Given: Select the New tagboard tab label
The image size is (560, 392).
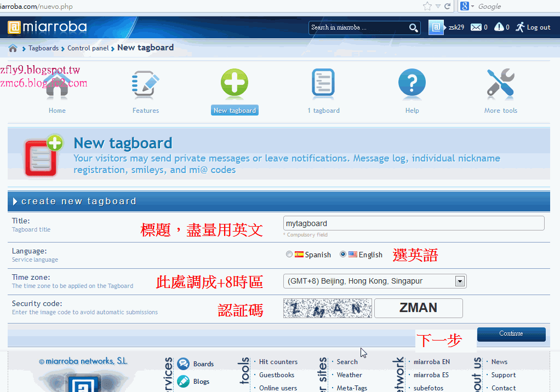Looking at the screenshot, I should pyautogui.click(x=235, y=111).
